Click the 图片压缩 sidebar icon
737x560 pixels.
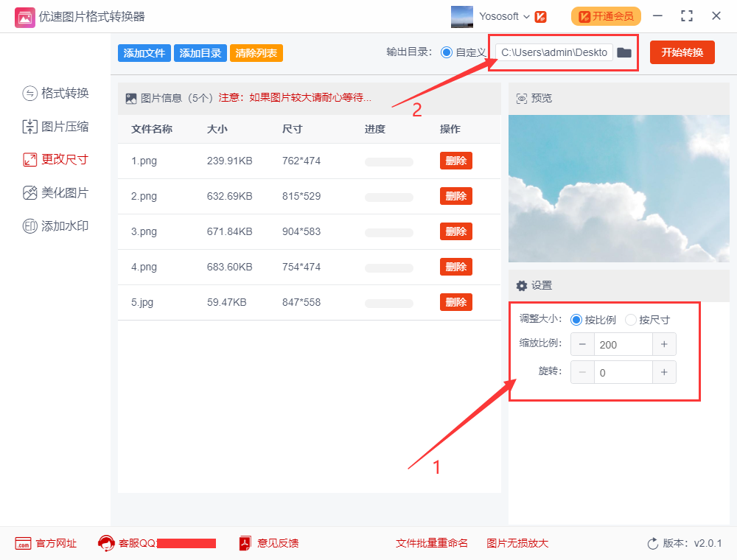[x=29, y=127]
